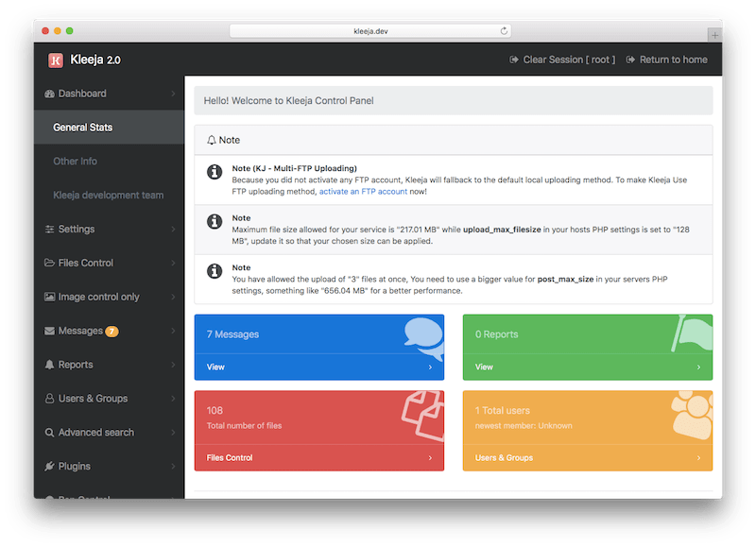Select the Advanced search magnifier icon
Screen dimensions: 756x547
point(50,432)
